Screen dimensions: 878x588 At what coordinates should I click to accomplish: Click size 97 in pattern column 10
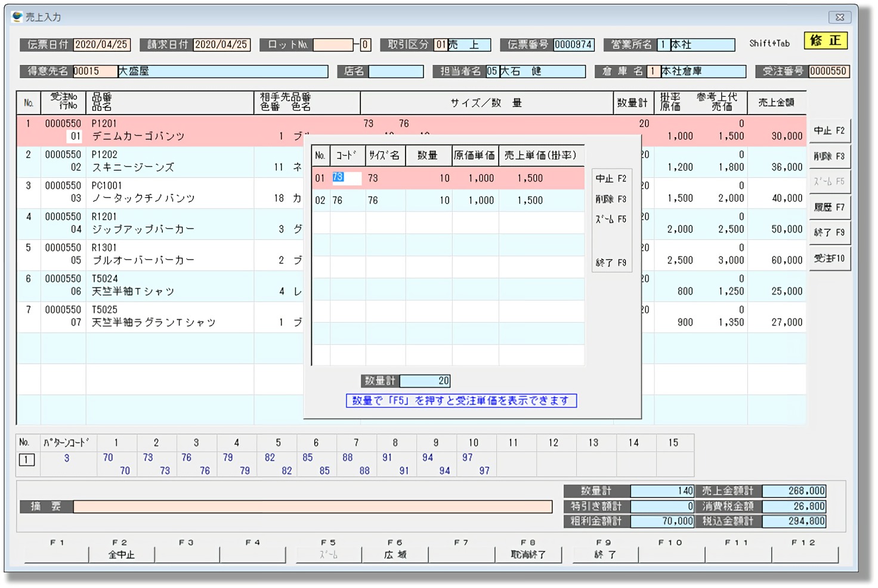point(468,458)
